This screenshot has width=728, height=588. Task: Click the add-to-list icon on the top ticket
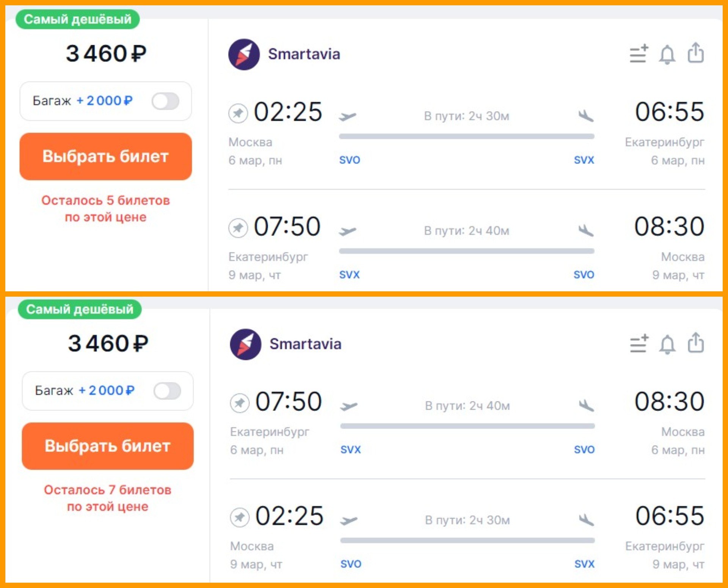click(x=639, y=54)
